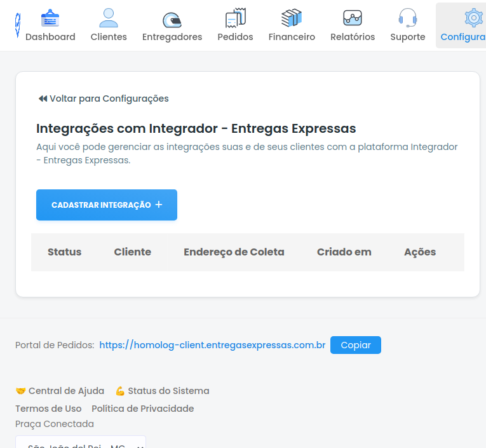This screenshot has width=486, height=448.
Task: Click the Criado em column header
Action: [344, 252]
